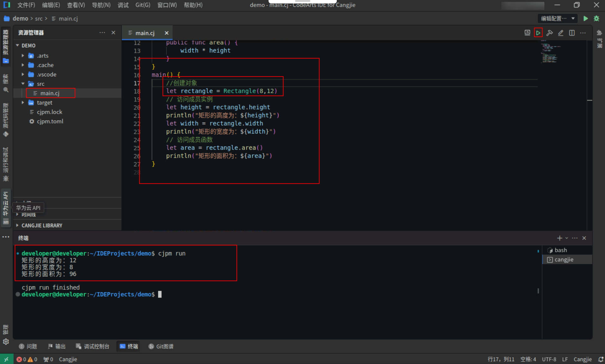This screenshot has width=605, height=364.
Task: Expand the .vscode folder
Action: pyautogui.click(x=23, y=75)
